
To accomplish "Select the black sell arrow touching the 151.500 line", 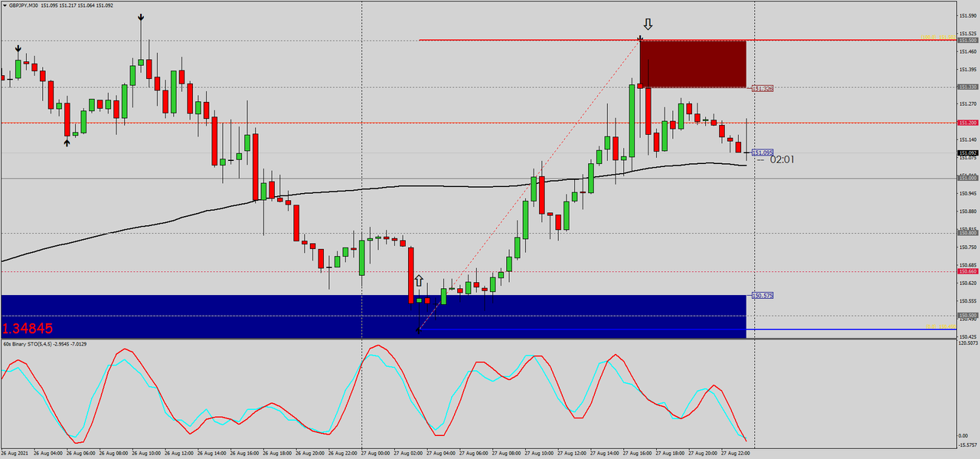I will [640, 37].
